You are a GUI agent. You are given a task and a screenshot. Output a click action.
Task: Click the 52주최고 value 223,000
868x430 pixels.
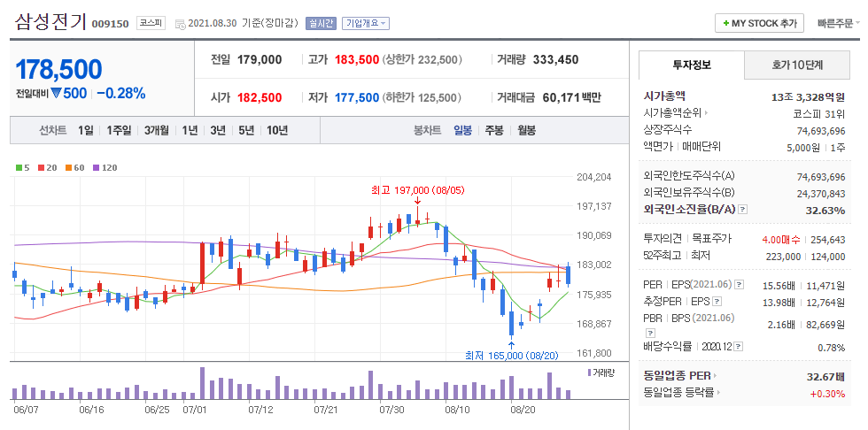pos(785,257)
